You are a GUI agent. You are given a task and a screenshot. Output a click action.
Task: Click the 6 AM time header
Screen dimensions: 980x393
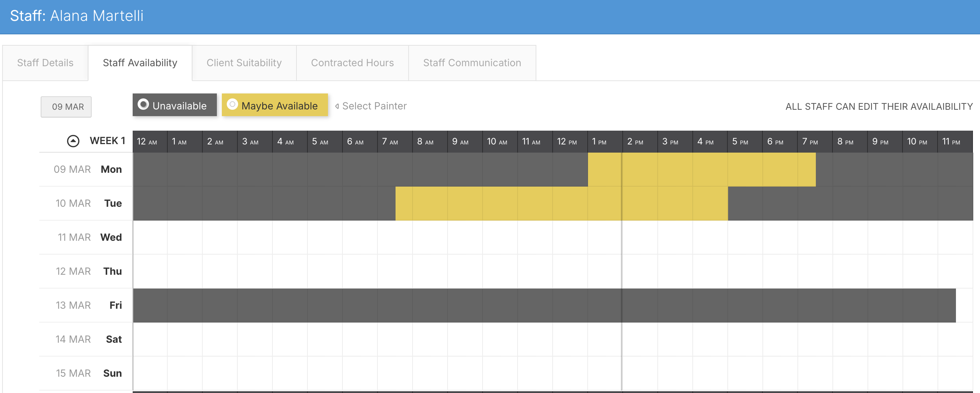[360, 142]
